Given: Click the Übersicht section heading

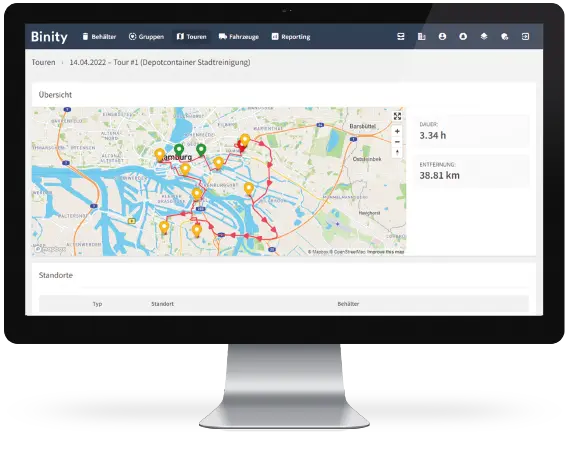Looking at the screenshot, I should point(55,95).
